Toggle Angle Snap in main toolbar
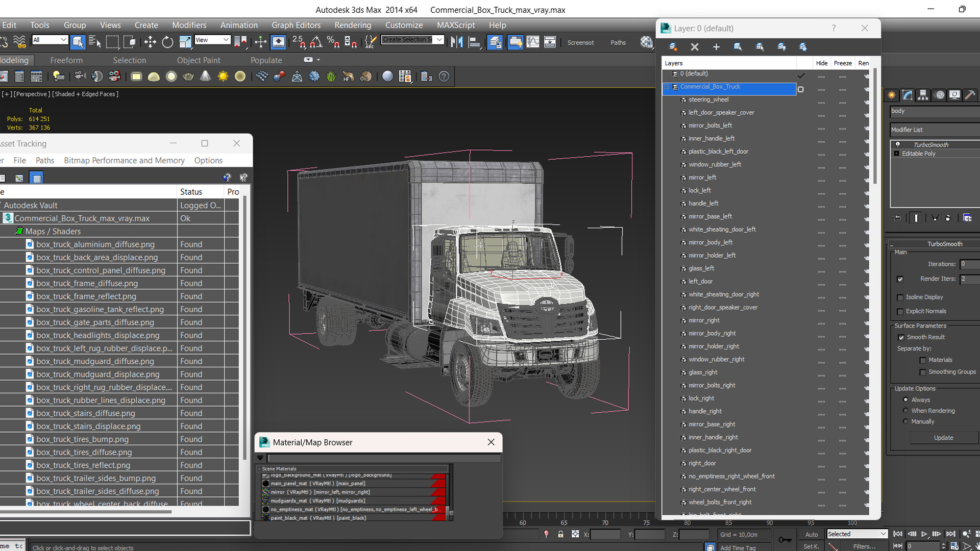This screenshot has height=551, width=980. [316, 42]
